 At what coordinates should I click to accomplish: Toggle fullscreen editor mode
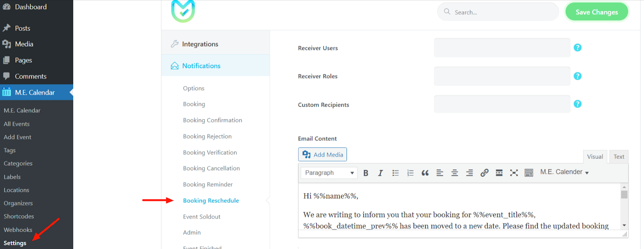[514, 173]
